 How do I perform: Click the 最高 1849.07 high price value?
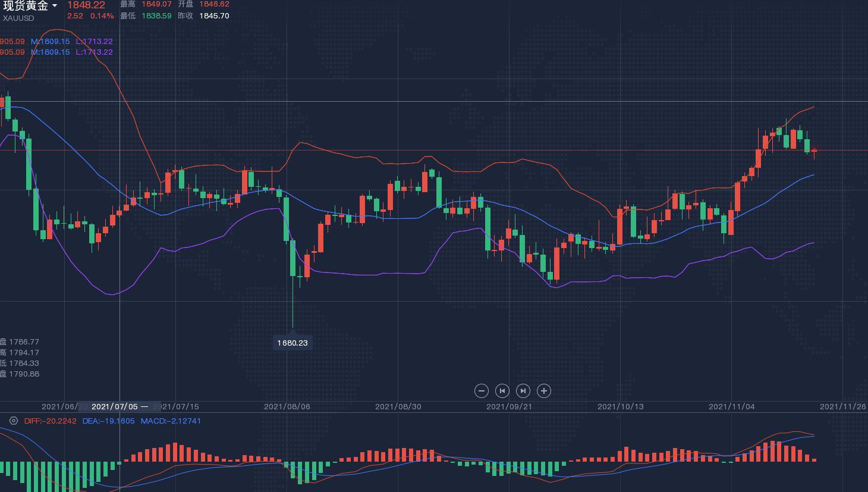[156, 4]
